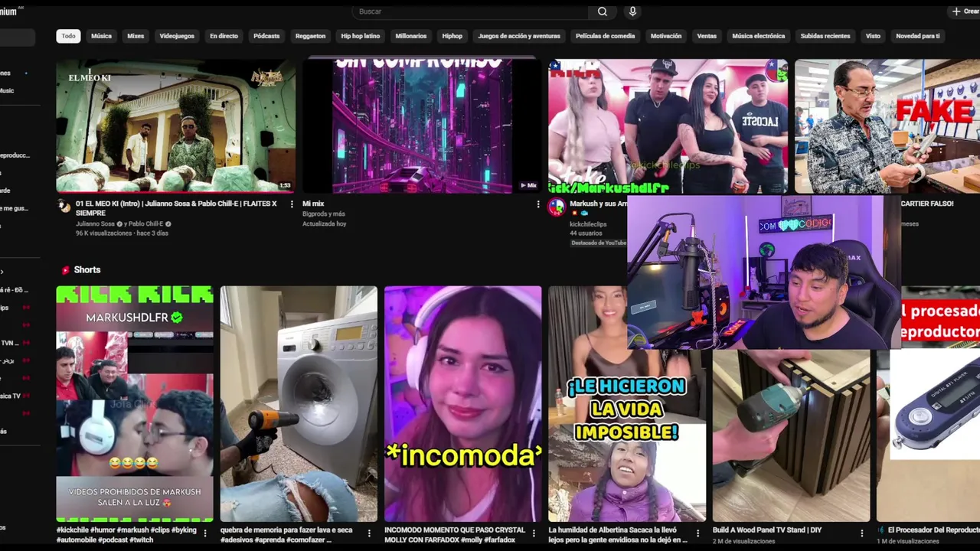
Task: Open the Markush live stream thumbnail
Action: click(x=668, y=126)
